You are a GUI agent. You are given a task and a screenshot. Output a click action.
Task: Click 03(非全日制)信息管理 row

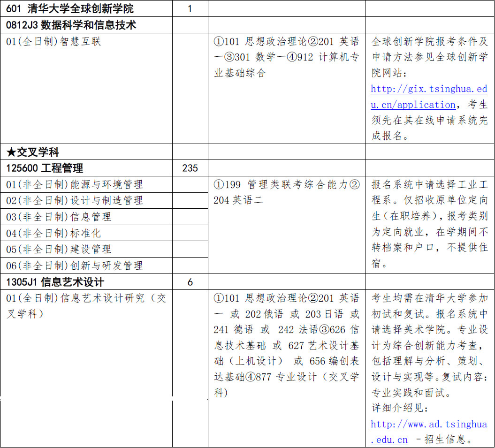point(59,217)
